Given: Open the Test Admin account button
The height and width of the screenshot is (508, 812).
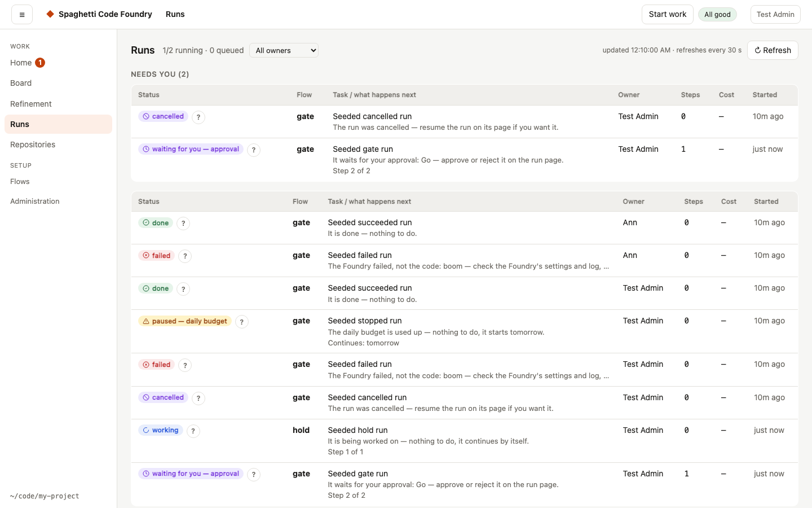Looking at the screenshot, I should click(775, 14).
